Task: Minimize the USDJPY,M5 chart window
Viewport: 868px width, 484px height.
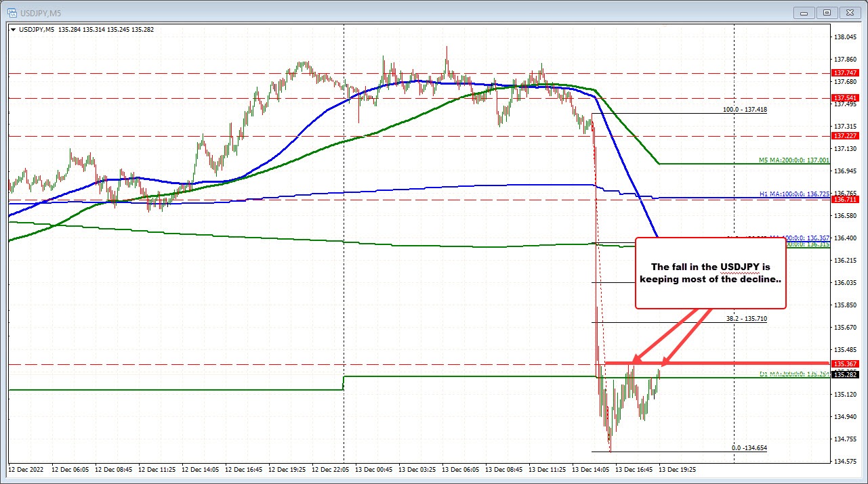Action: (x=805, y=12)
